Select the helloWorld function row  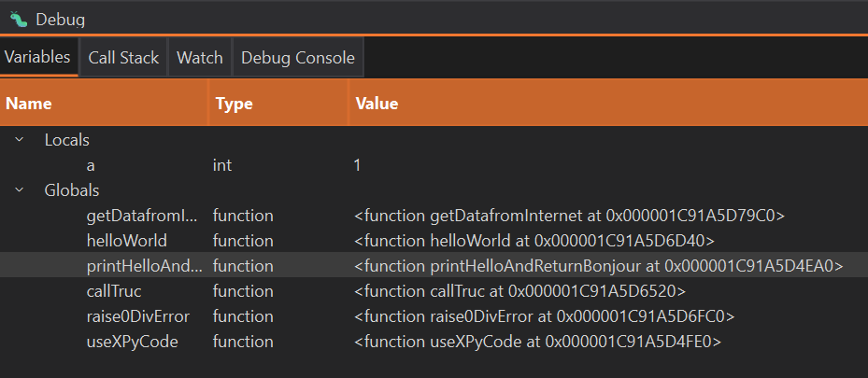[126, 241]
